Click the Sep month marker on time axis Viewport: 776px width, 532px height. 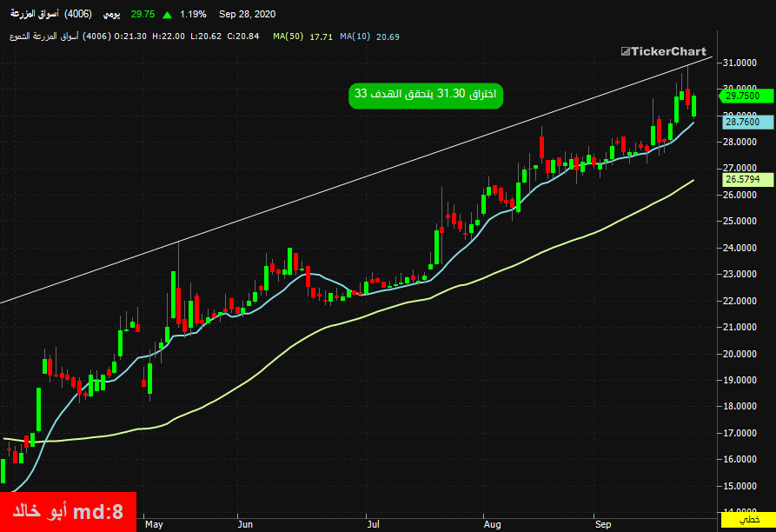point(603,524)
